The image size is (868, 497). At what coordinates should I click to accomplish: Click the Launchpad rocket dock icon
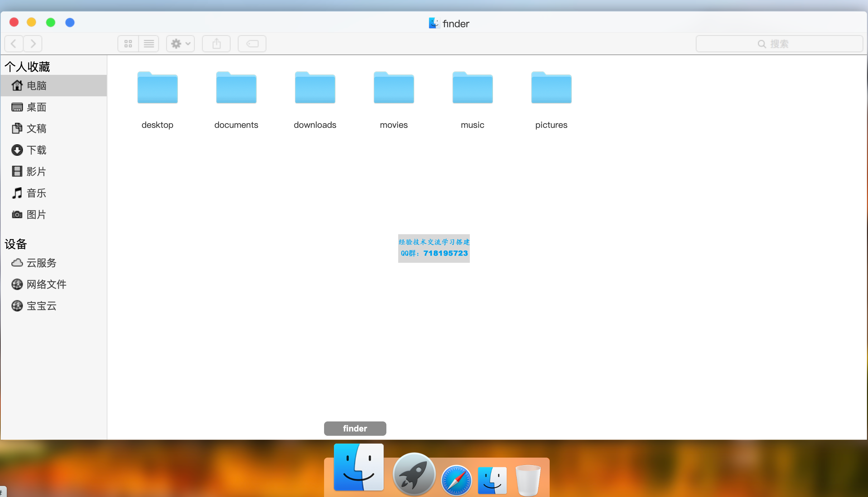414,474
